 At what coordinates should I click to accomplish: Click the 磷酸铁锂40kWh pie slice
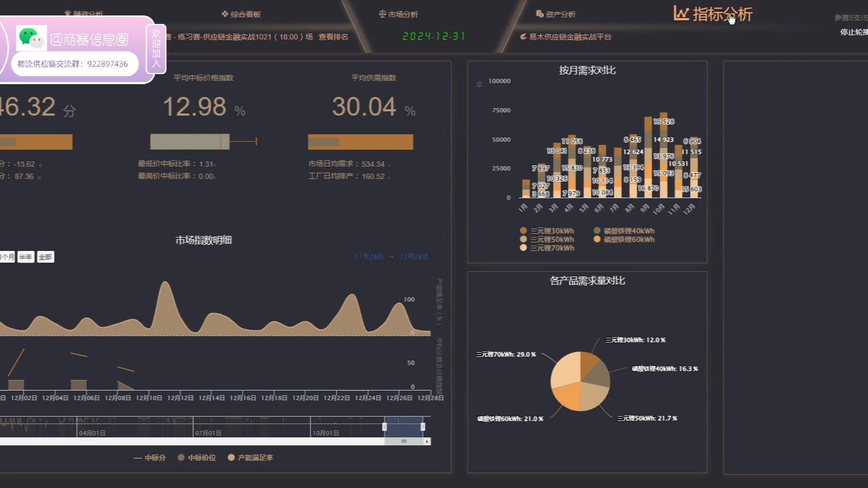click(x=597, y=374)
